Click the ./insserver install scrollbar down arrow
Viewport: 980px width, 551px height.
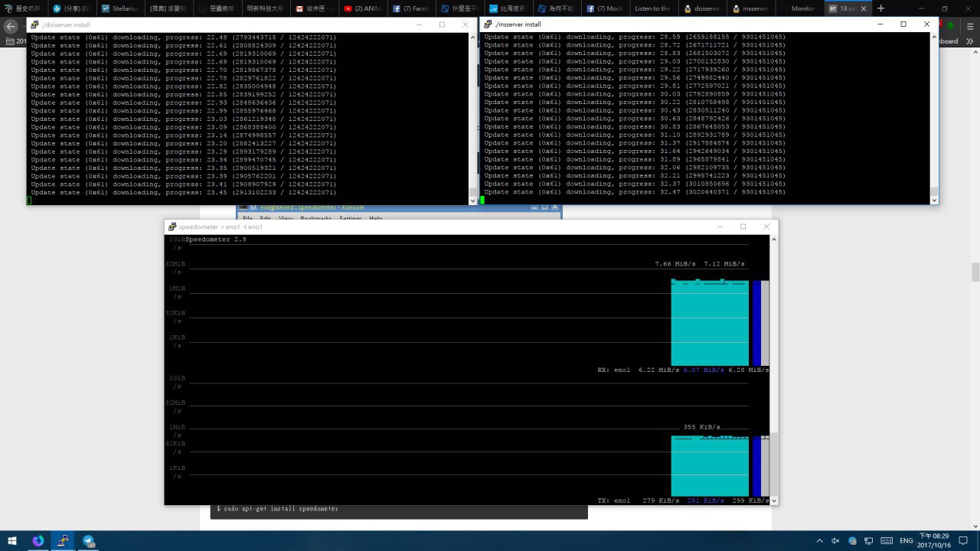tap(933, 200)
